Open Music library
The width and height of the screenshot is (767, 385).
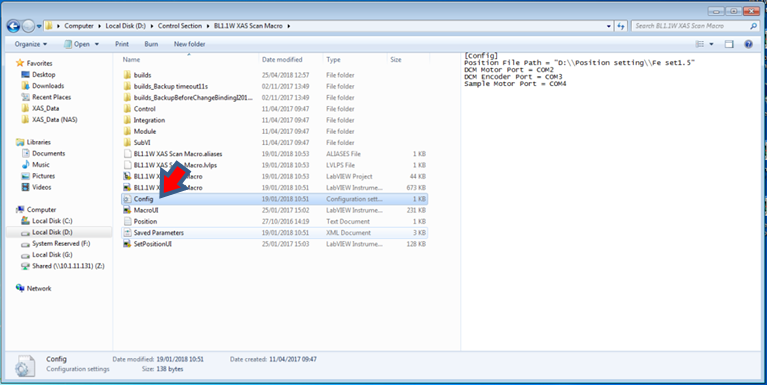(41, 164)
